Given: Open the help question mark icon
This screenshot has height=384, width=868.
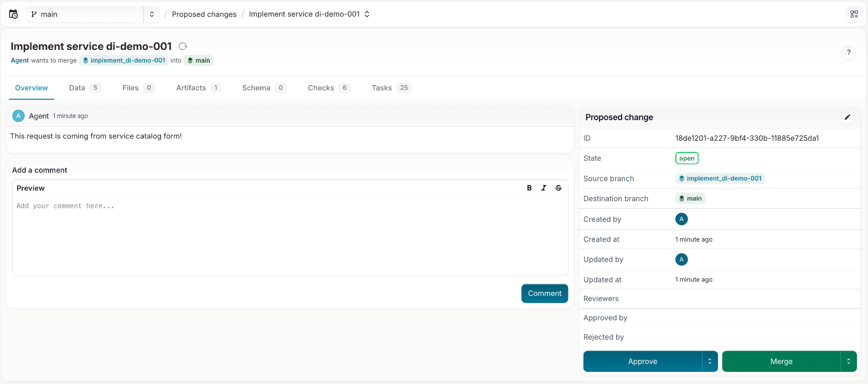Looking at the screenshot, I should (x=849, y=53).
